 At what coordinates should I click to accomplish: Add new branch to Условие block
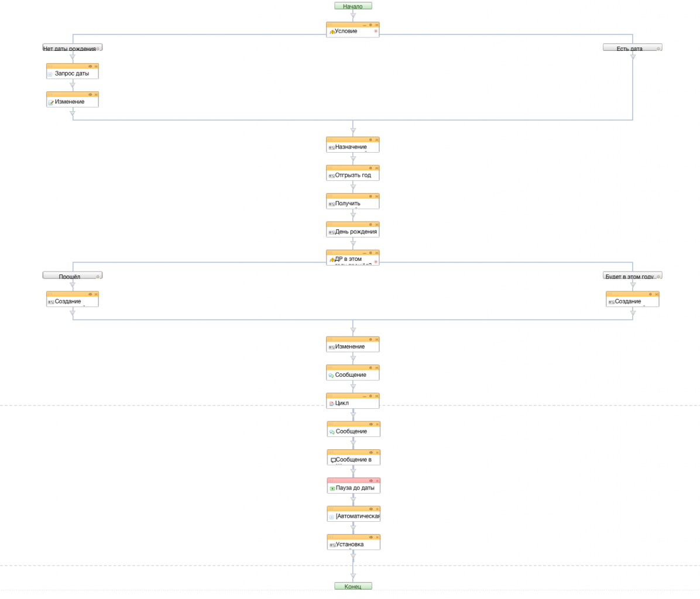(x=376, y=31)
